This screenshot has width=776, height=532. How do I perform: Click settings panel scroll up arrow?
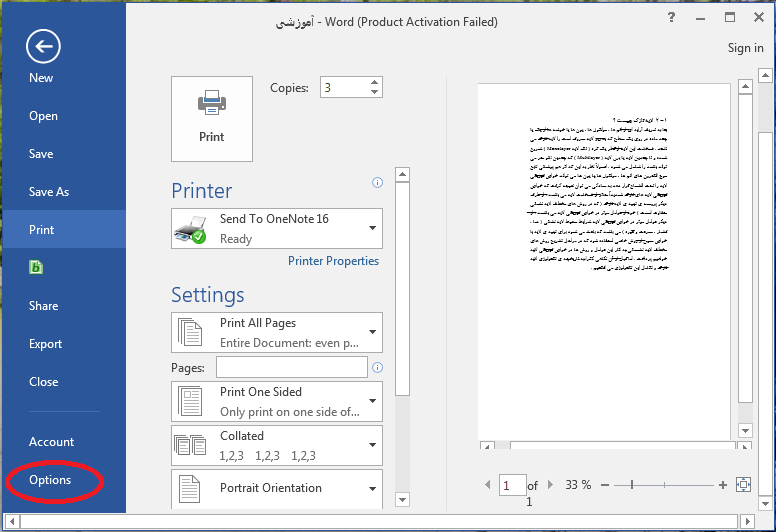pos(402,175)
